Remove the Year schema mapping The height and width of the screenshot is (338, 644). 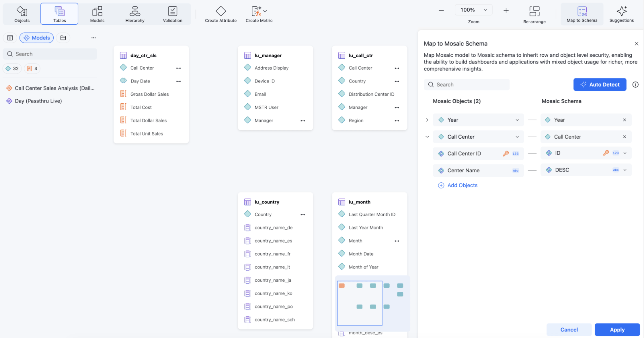625,120
